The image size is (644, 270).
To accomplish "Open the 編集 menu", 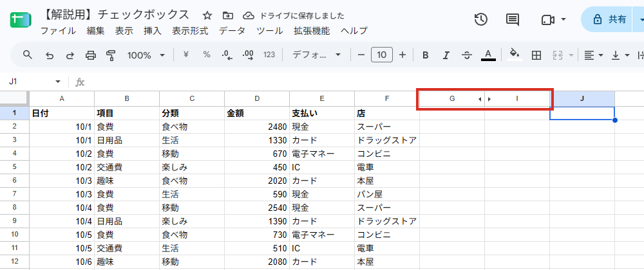I will pyautogui.click(x=95, y=31).
